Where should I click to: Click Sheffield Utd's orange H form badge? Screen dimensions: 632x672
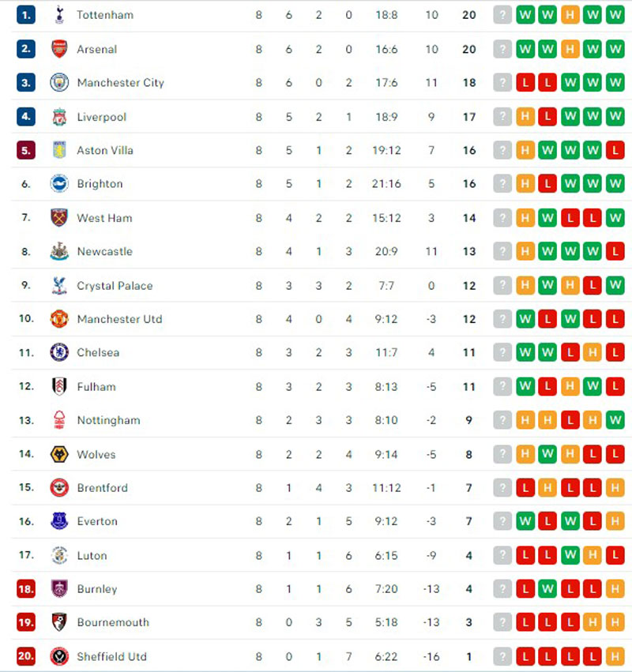point(615,656)
